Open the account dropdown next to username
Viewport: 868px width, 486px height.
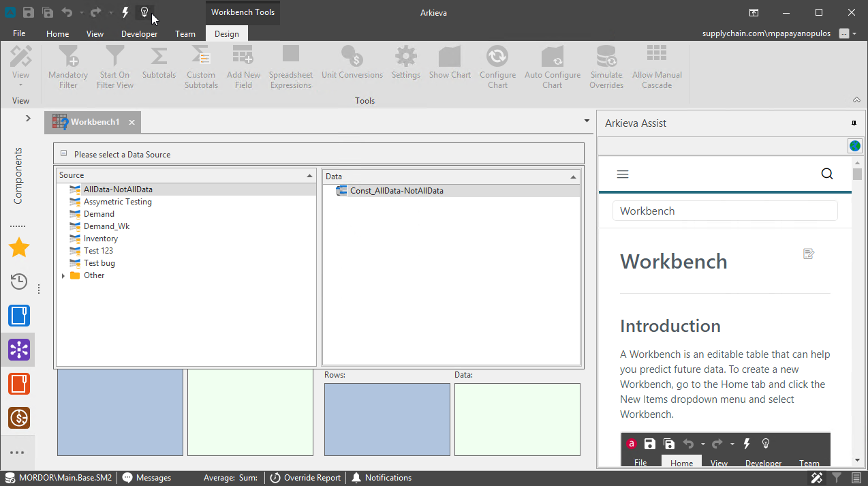(x=854, y=33)
